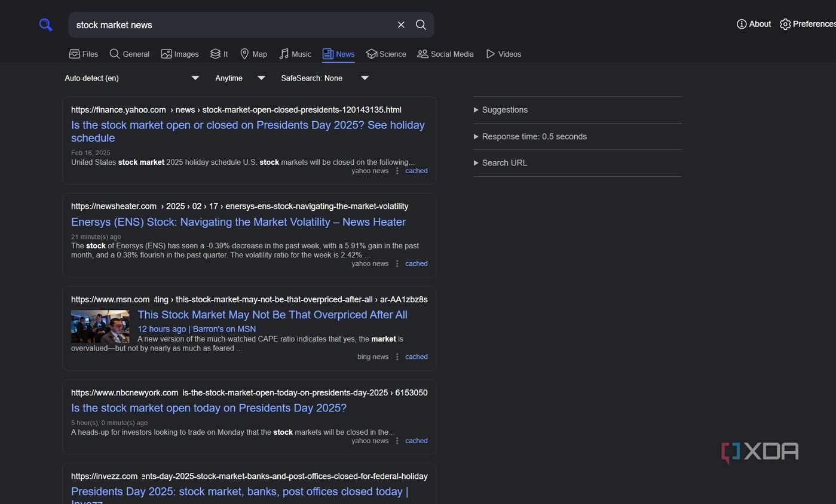
Task: Select the Music note category icon
Action: tap(284, 54)
